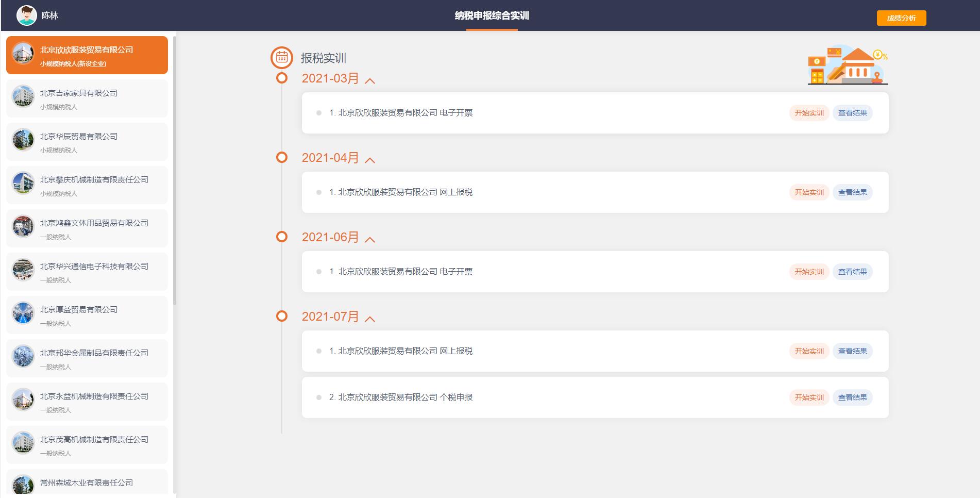The image size is (980, 498).
Task: Select company 北京永益机械制造有限责任公司
Action: (x=87, y=402)
